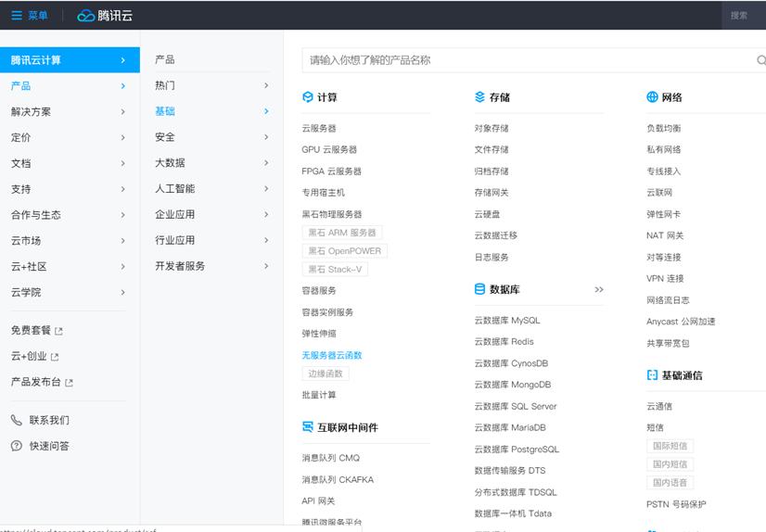Open GPU 云服务器 link
This screenshot has width=766, height=532.
(x=329, y=150)
